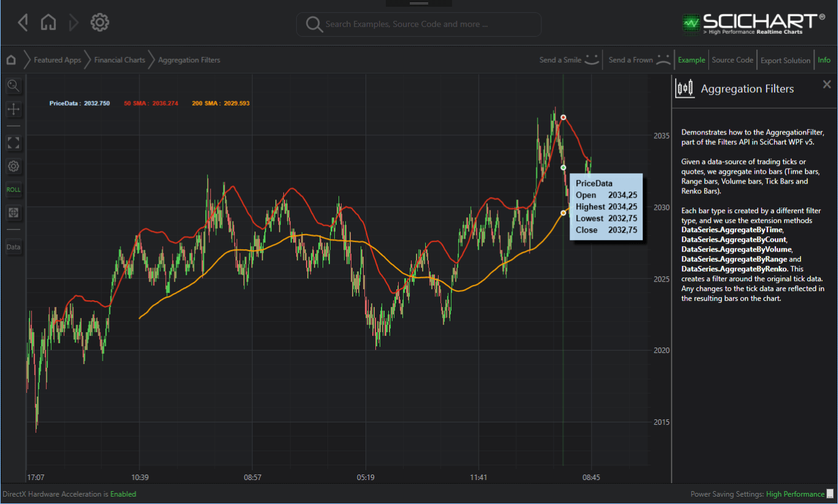Toggle DirectX Hardware Acceleration status

[x=123, y=494]
